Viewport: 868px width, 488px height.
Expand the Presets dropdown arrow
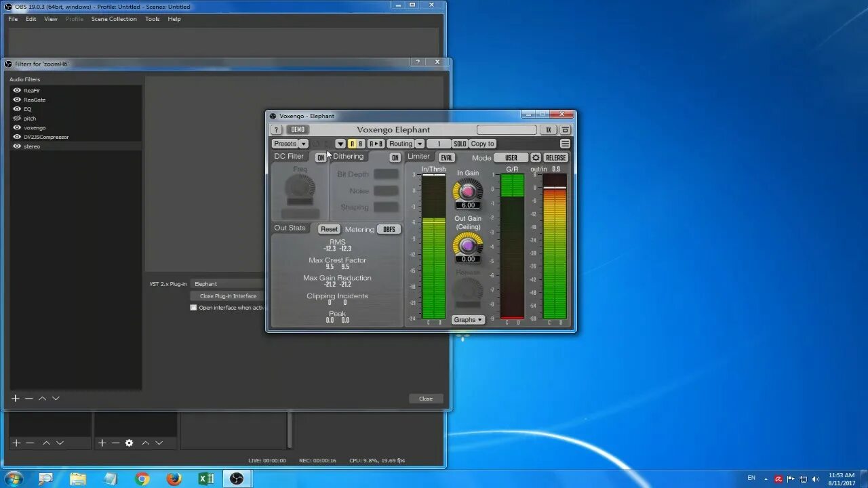point(304,144)
